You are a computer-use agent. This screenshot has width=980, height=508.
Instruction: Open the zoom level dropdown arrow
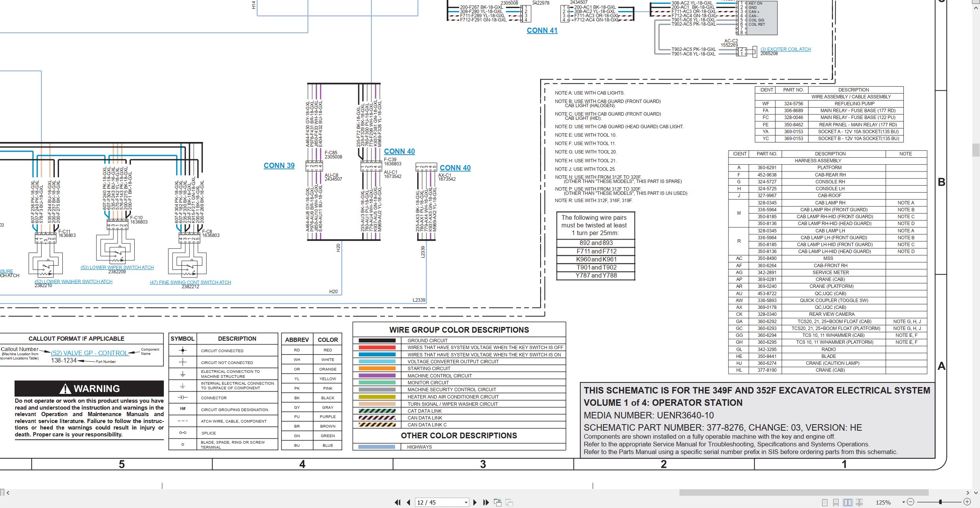point(903,502)
